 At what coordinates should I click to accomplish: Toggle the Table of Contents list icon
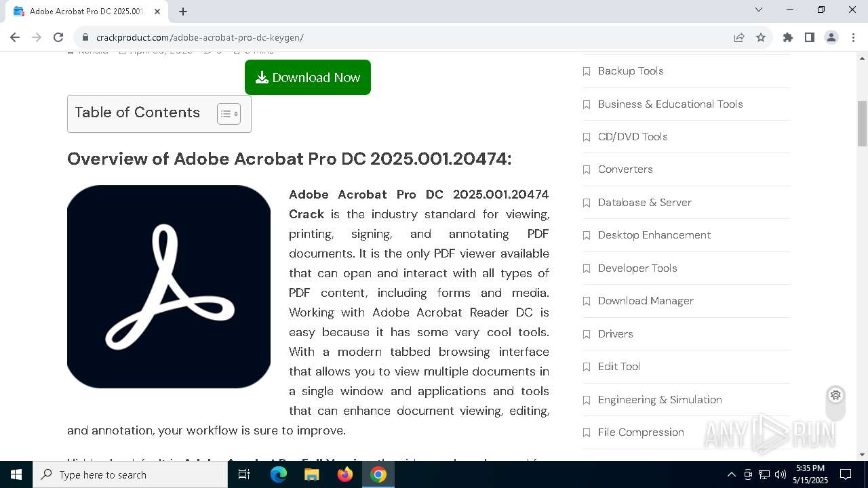[229, 114]
